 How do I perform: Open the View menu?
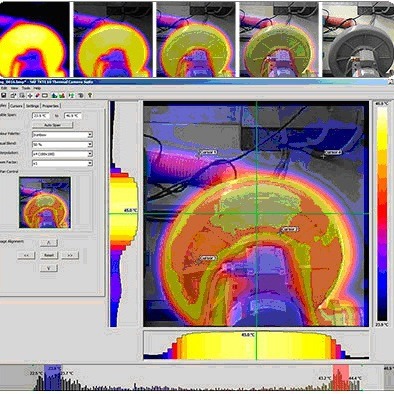coord(14,88)
